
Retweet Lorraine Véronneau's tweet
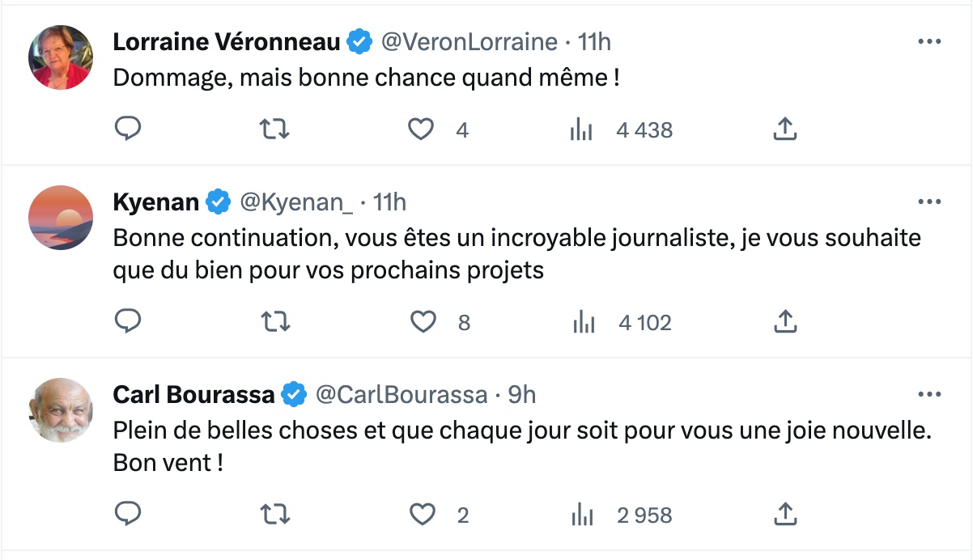coord(275,129)
